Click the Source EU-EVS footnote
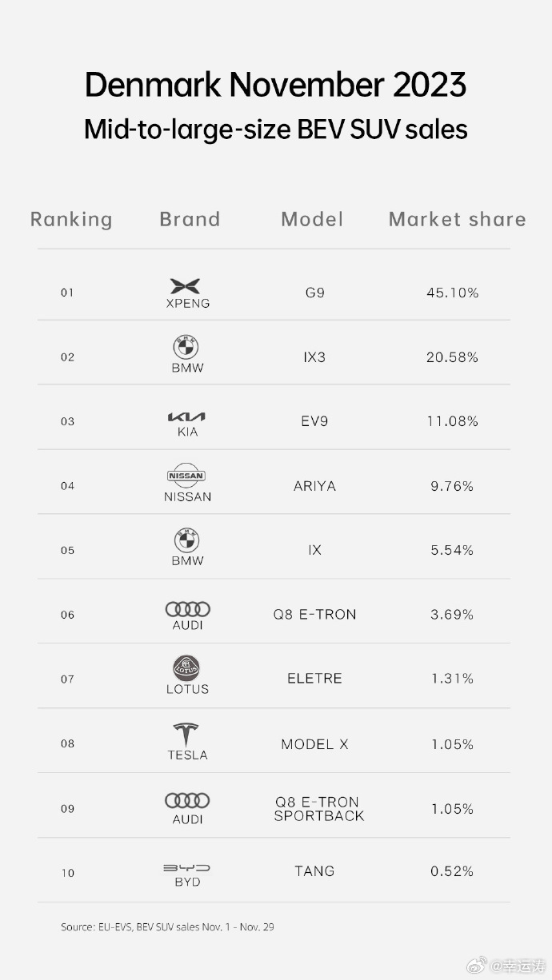The height and width of the screenshot is (980, 552). click(168, 927)
